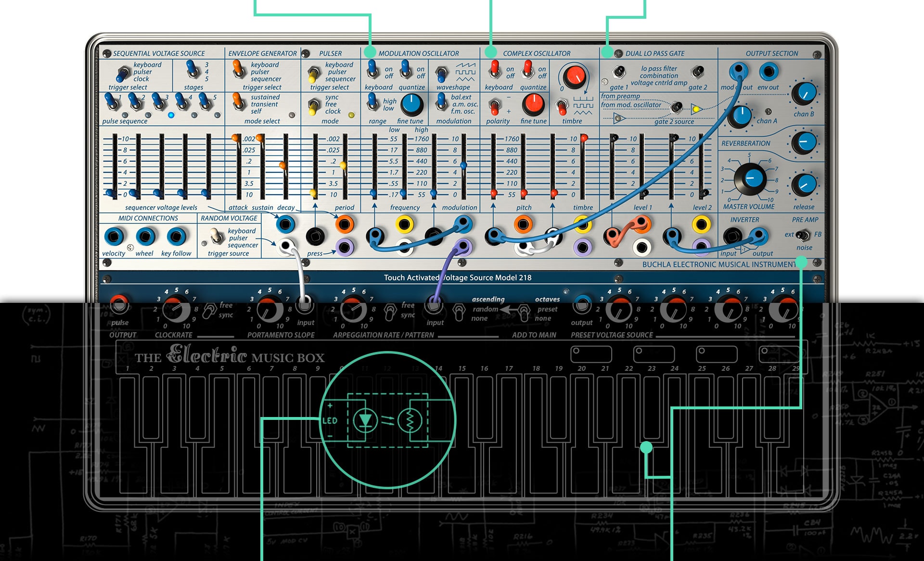Click the chan A output knob

pyautogui.click(x=740, y=116)
